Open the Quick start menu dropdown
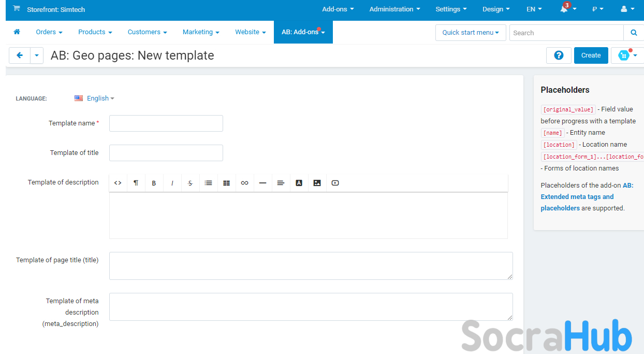This screenshot has height=354, width=644. (471, 33)
